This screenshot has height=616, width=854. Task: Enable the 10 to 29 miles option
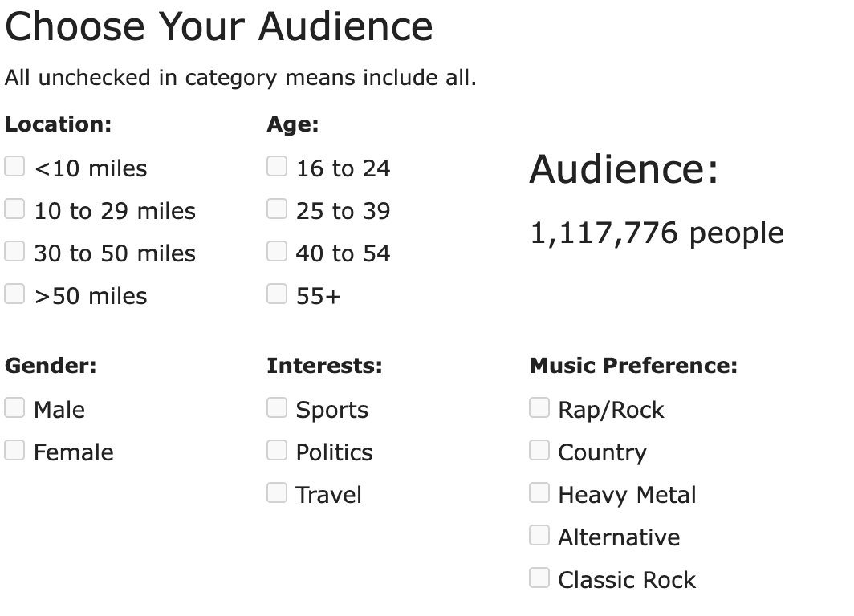tap(14, 209)
